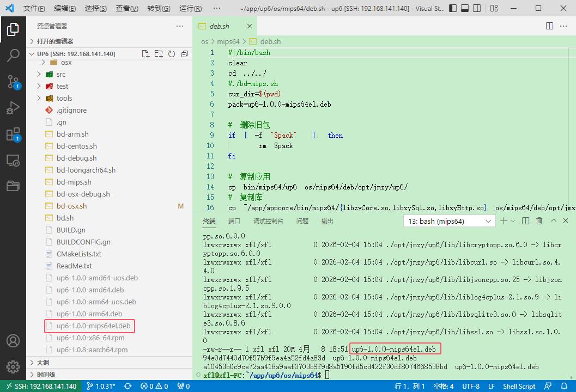Screen dimensions: 576x392
Task: Expand the 大纲 outline section
Action: click(x=43, y=363)
